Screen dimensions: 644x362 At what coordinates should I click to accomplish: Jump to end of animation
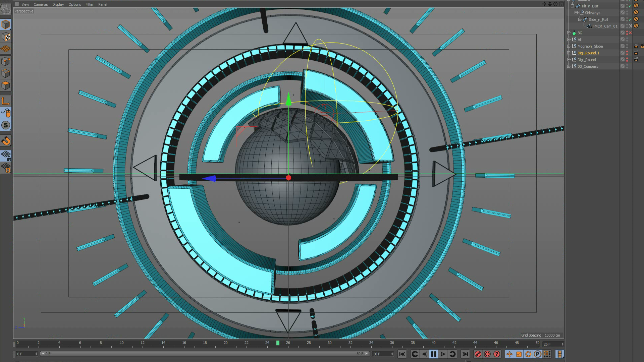click(465, 354)
